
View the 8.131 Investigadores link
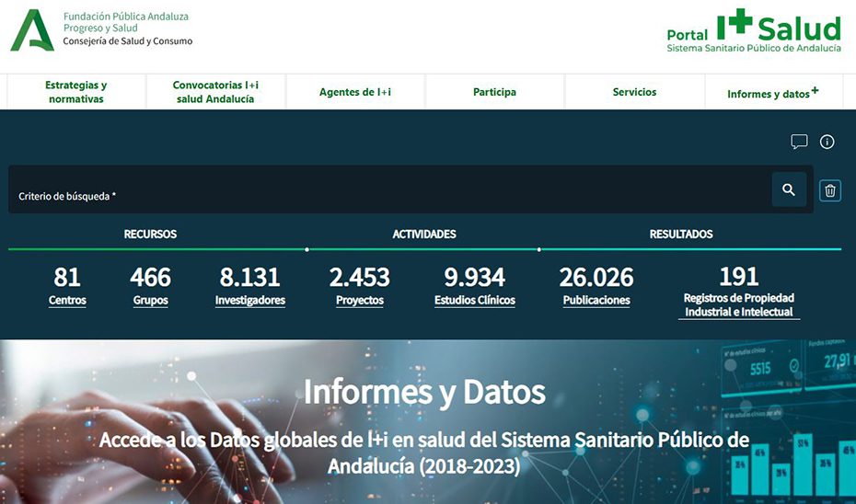[250, 286]
